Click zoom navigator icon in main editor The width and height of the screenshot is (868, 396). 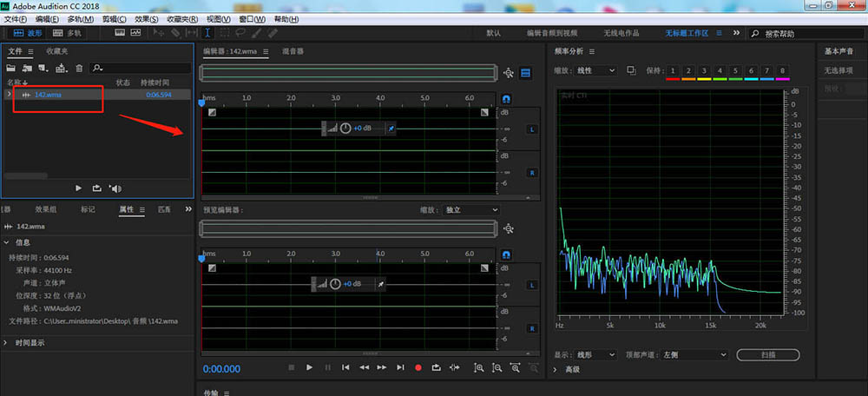[x=509, y=73]
